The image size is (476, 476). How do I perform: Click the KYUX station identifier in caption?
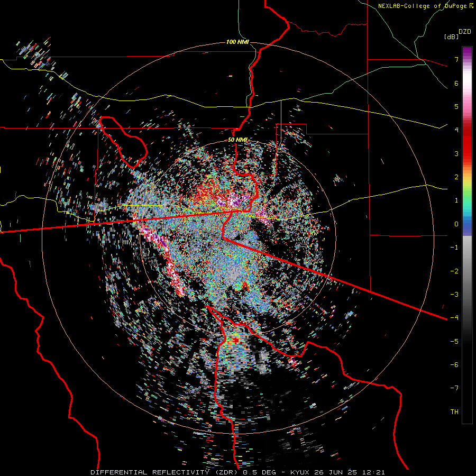(300, 472)
